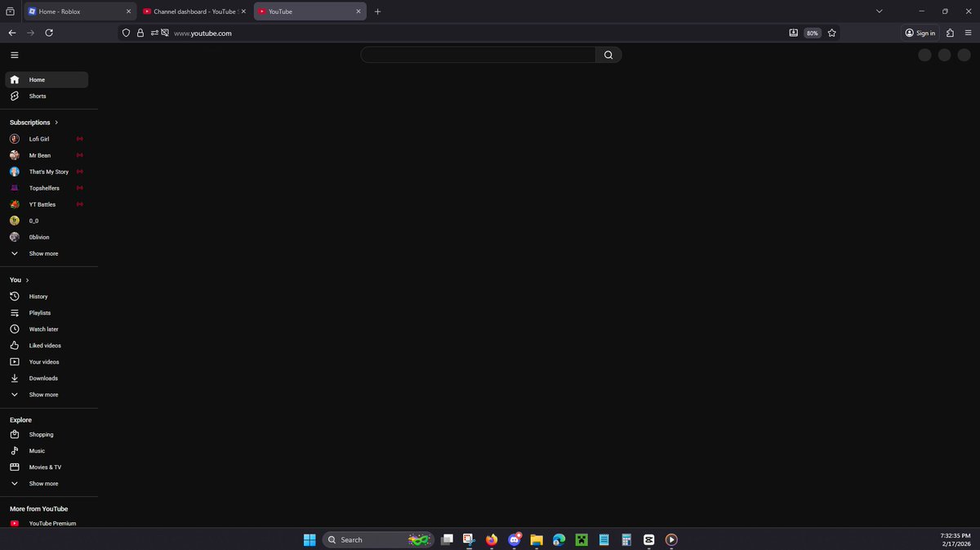
Task: Switch to the Home - Roblox tab
Action: pyautogui.click(x=78, y=11)
